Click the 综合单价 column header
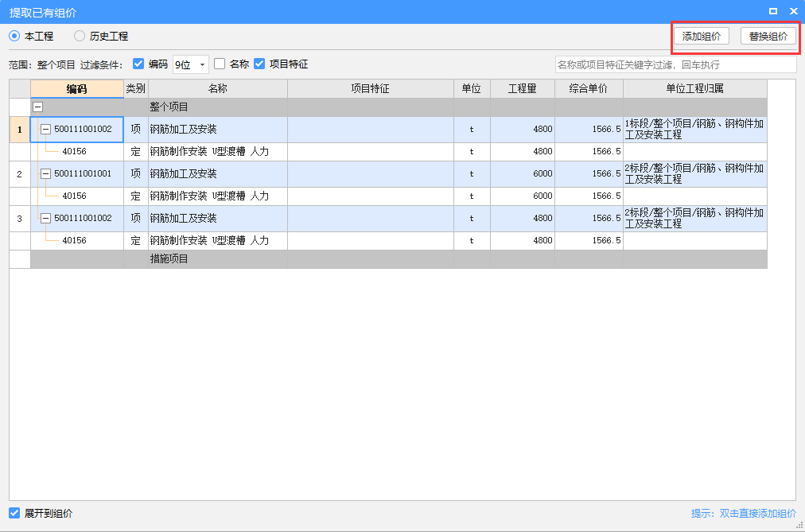Viewport: 805px width, 532px height. tap(589, 88)
